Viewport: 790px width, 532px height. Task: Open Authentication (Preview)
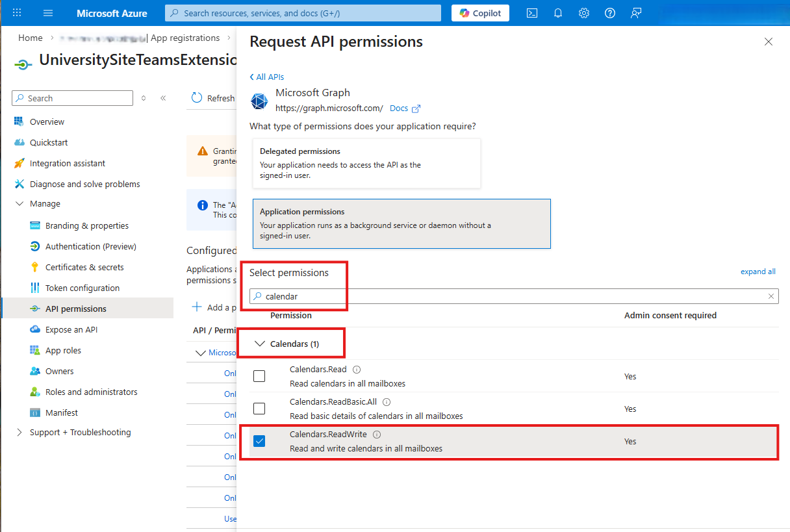(91, 246)
